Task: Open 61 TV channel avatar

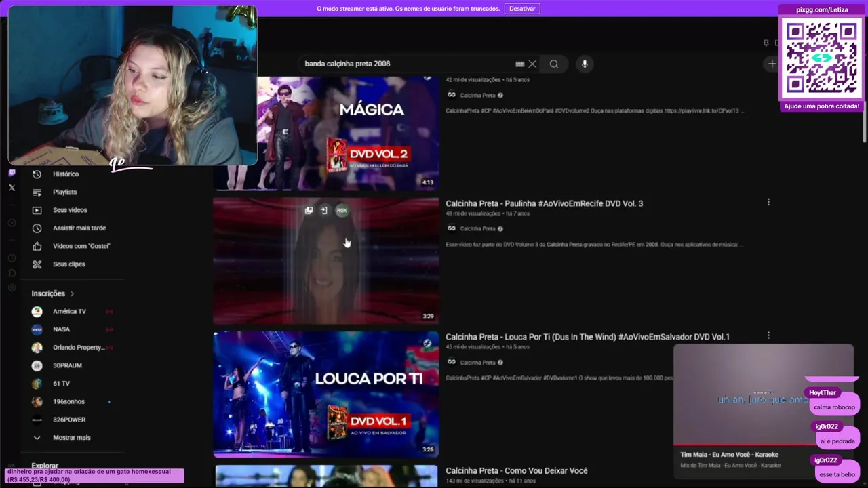Action: [37, 384]
